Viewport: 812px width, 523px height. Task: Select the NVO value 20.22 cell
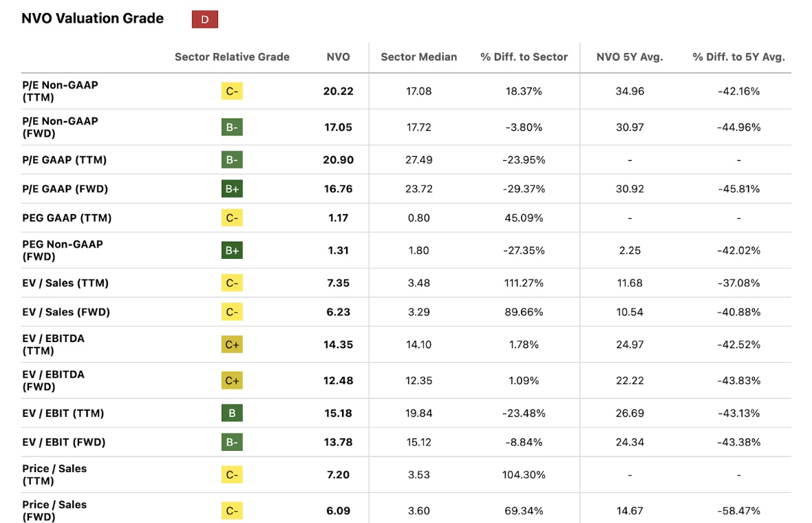[338, 91]
